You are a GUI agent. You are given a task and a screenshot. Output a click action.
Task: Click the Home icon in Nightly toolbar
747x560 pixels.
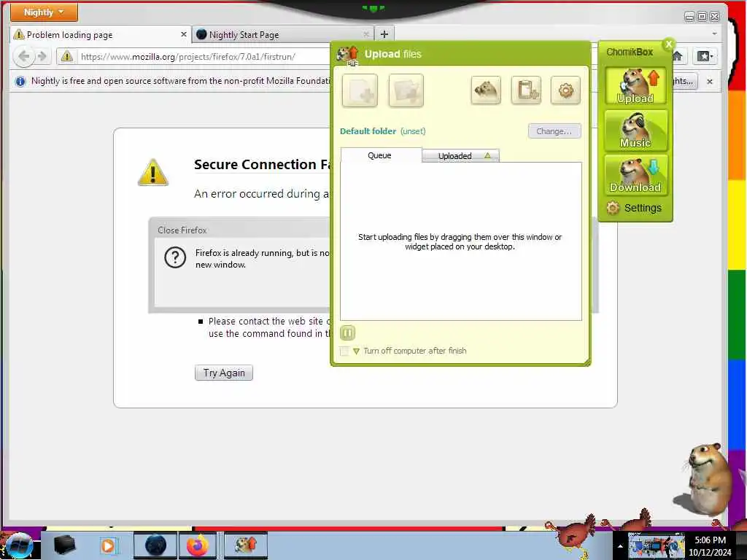[678, 57]
